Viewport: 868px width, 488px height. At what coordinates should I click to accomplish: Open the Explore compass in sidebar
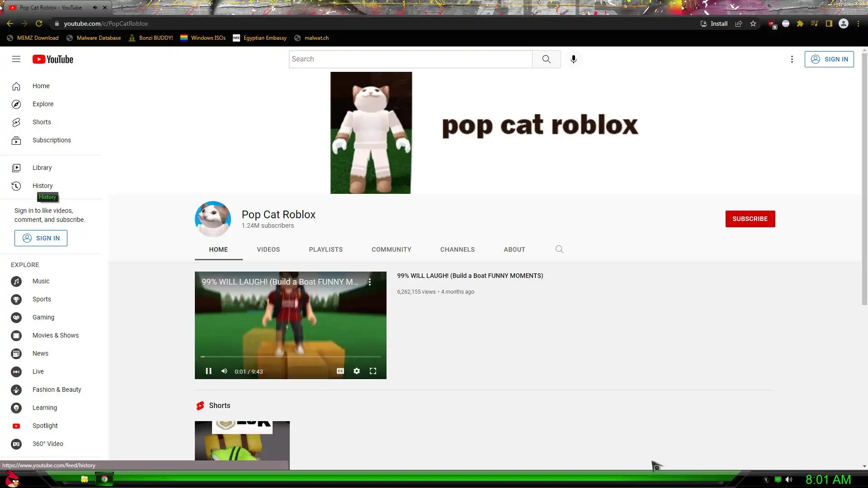[x=16, y=104]
